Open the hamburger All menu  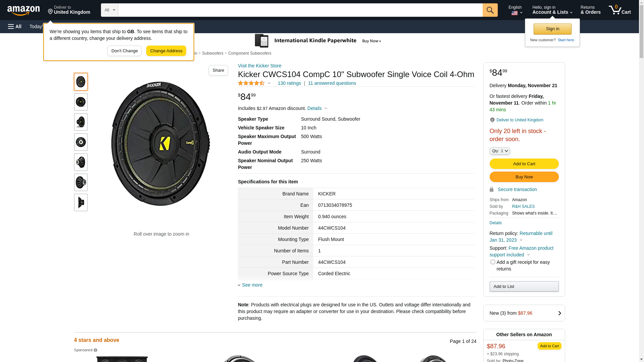[15, 26]
